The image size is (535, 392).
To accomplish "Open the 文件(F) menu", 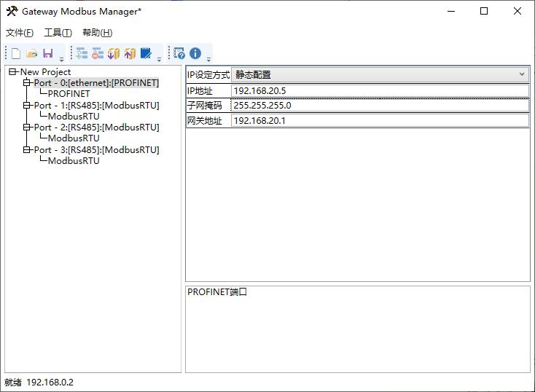I will coord(20,33).
